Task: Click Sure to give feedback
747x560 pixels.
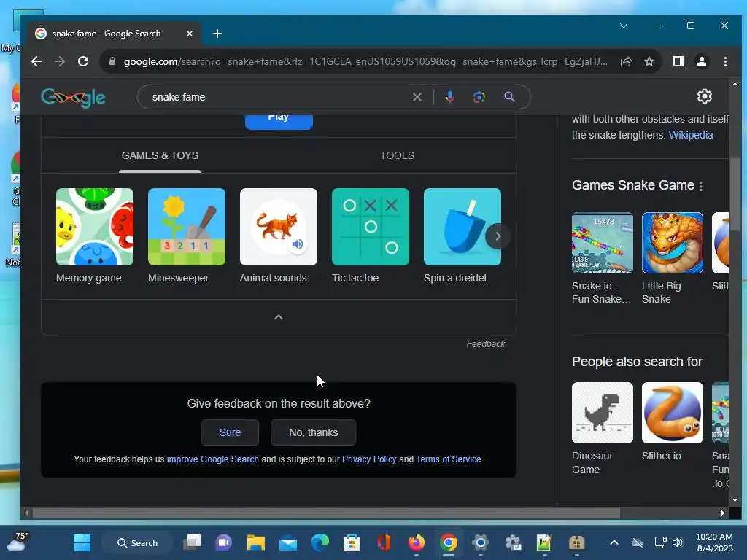Action: [x=230, y=432]
